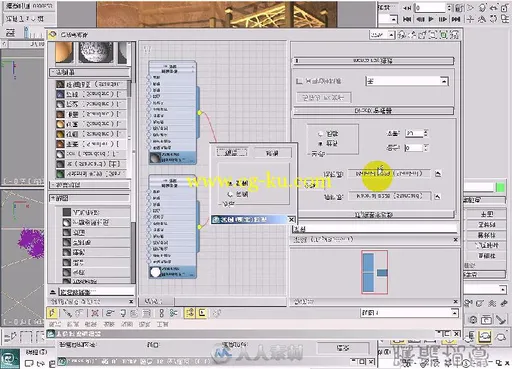
Task: Toggle the highlighted Material/Map Browser icon
Action: pyautogui.click(x=190, y=313)
